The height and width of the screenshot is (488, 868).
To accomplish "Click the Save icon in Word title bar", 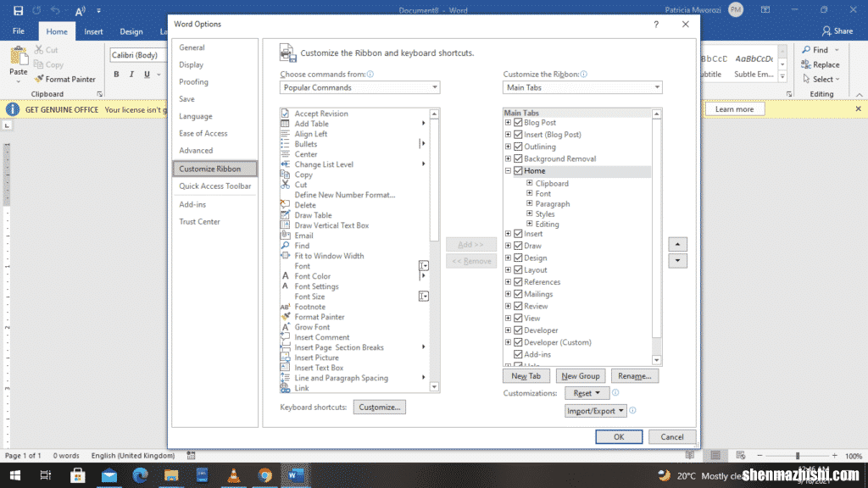I will coord(18,10).
